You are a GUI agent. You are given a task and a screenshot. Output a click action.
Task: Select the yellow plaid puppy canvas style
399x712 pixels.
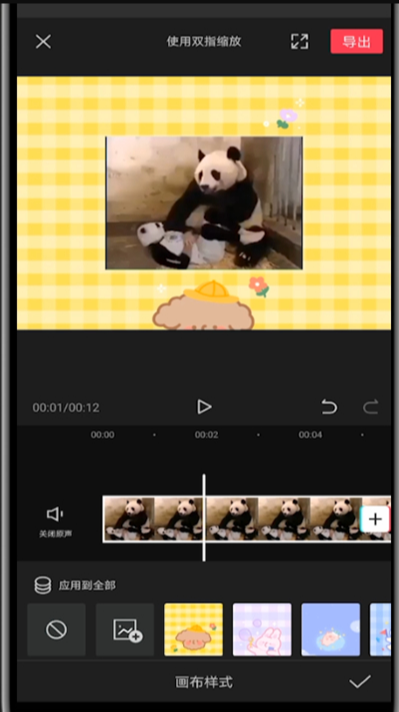click(x=193, y=630)
